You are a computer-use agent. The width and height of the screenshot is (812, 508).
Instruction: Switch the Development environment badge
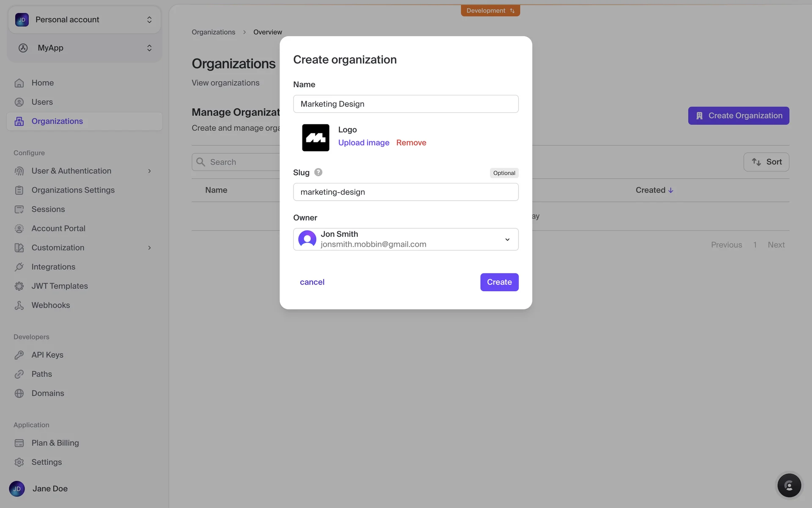pos(490,11)
